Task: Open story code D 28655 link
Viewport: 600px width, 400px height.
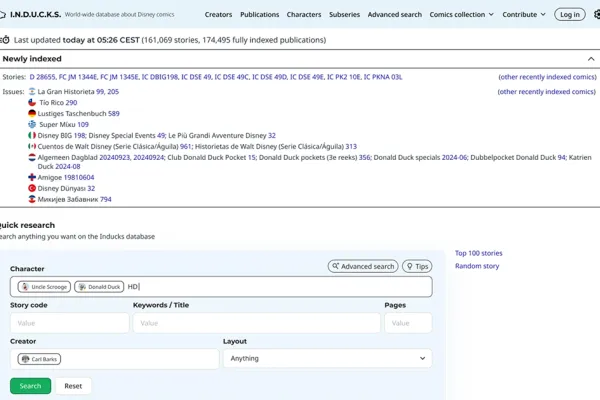Action: click(x=42, y=77)
